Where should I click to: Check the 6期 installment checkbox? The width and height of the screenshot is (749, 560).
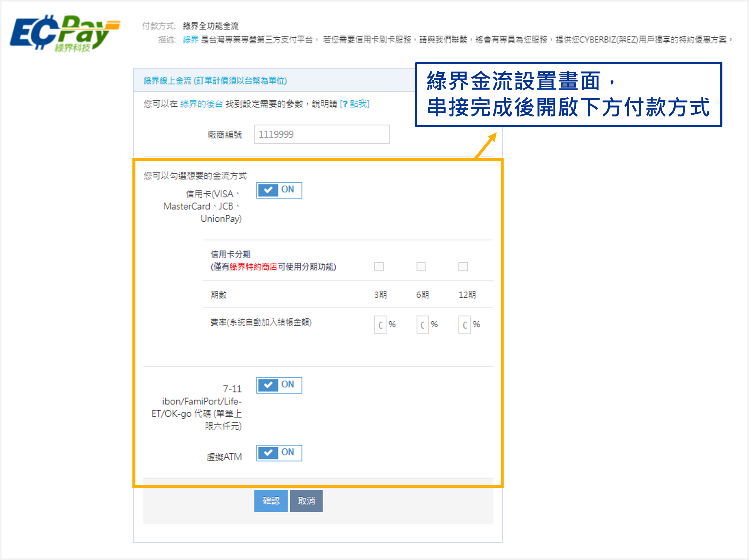pyautogui.click(x=421, y=267)
